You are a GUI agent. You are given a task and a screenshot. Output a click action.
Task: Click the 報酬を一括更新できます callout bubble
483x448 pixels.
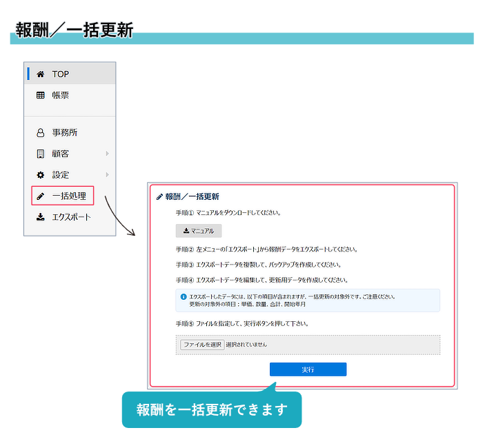212,409
